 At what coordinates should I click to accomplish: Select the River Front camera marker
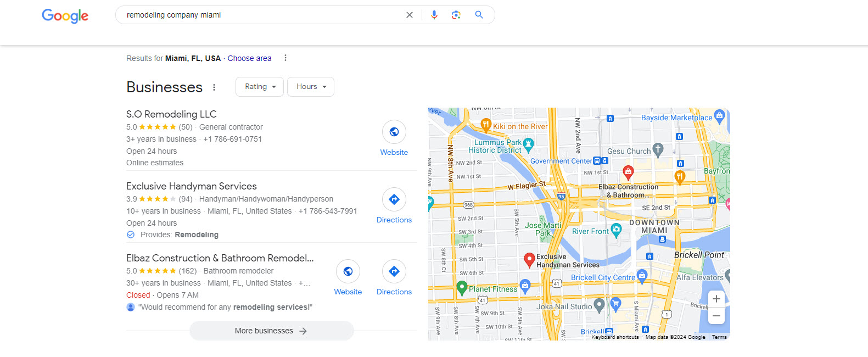click(616, 231)
